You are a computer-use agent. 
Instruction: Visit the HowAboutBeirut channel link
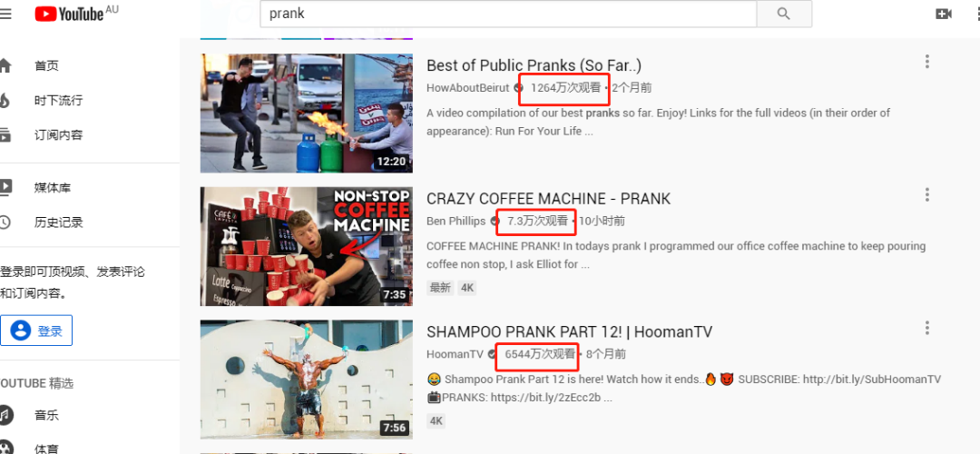point(468,87)
